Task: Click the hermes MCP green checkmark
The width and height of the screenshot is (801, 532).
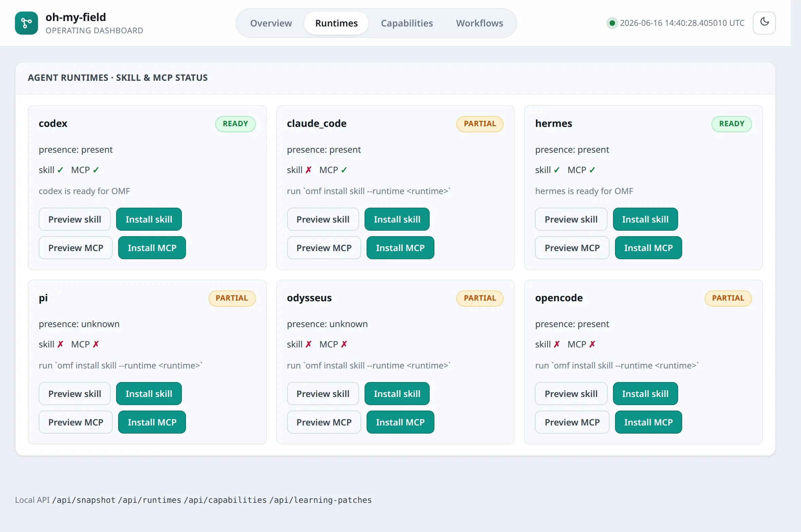Action: click(593, 170)
